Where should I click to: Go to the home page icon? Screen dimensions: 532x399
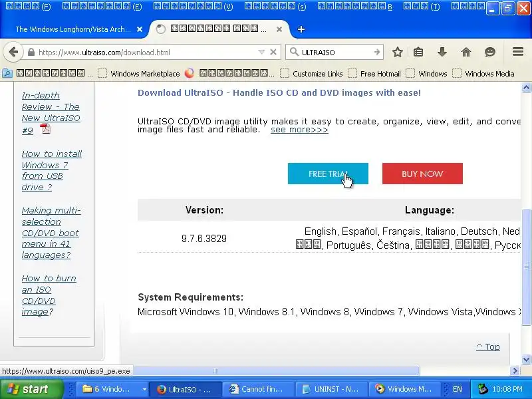tap(466, 53)
